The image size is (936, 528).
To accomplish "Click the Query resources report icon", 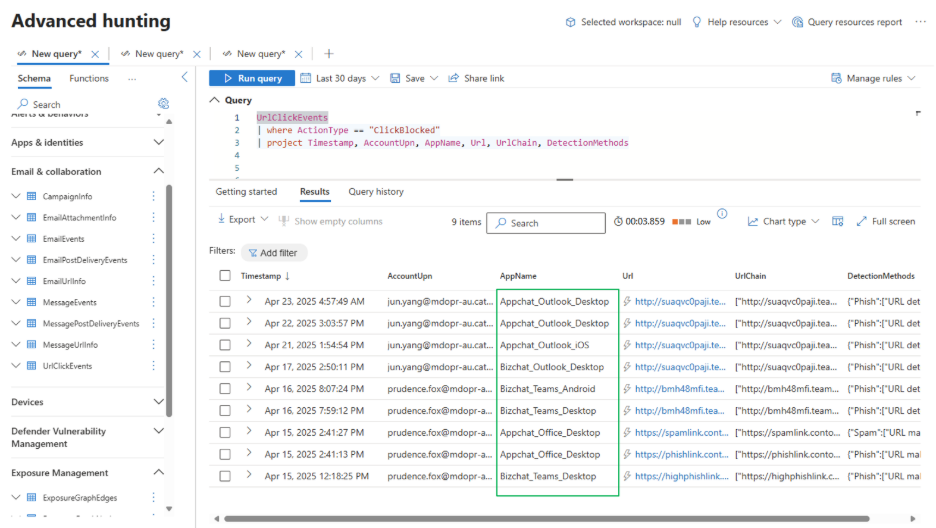I will (797, 22).
